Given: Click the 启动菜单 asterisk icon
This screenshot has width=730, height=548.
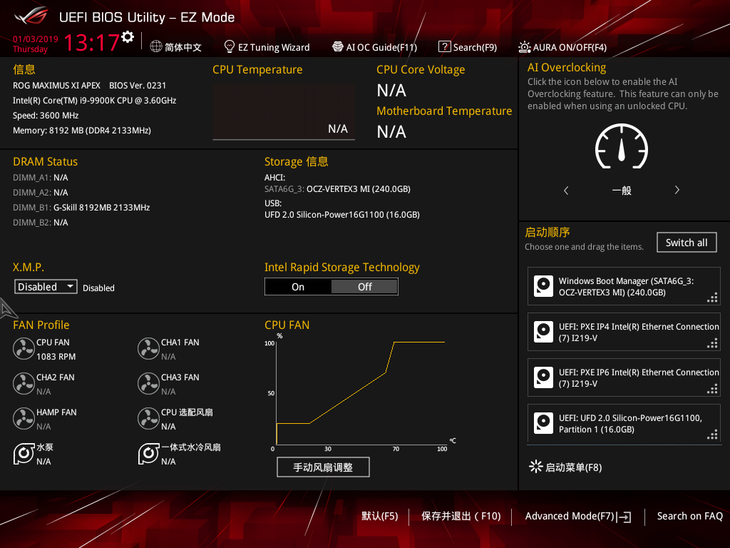Looking at the screenshot, I should pos(536,467).
